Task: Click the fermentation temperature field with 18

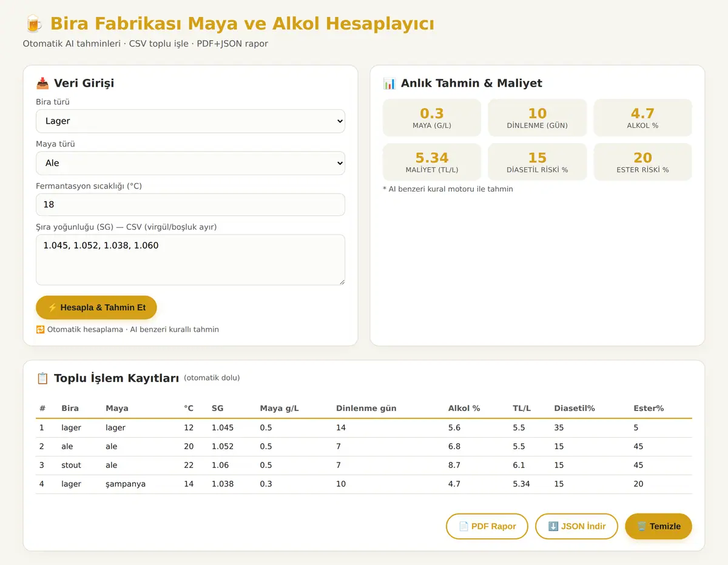Action: (190, 204)
